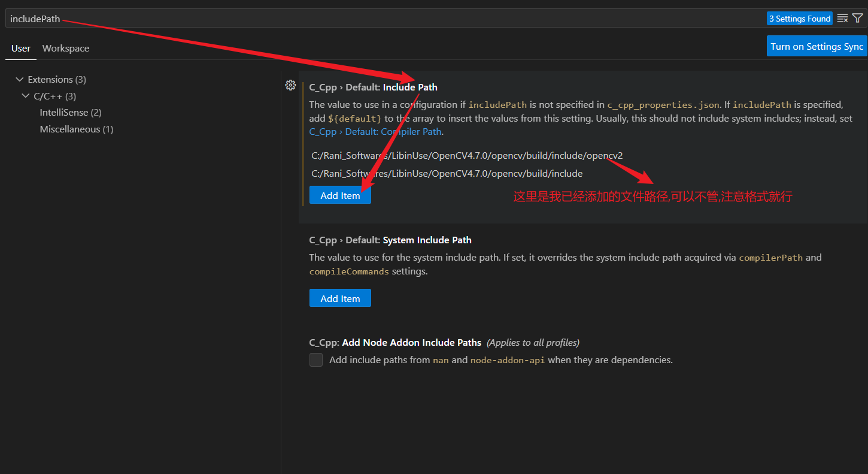Click the Add Node Addon Include Paths title
The width and height of the screenshot is (868, 474).
(x=395, y=343)
